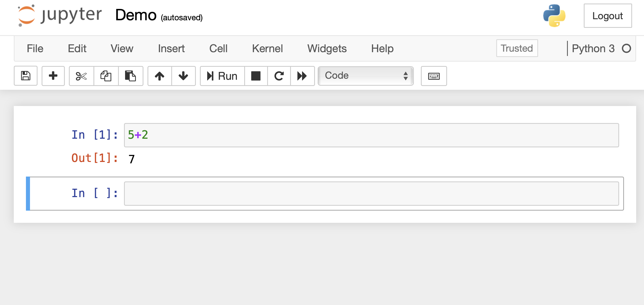Click the Demo notebook title to rename
This screenshot has width=644, height=305.
(136, 15)
